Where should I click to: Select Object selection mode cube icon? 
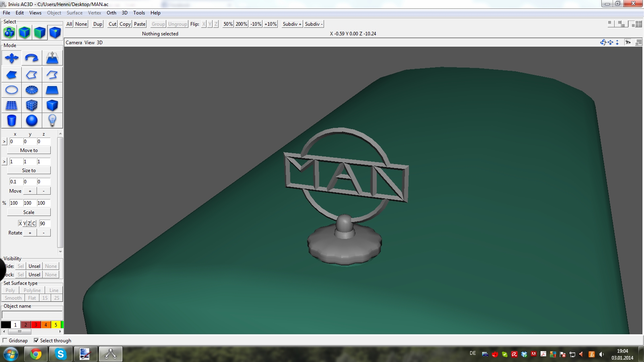tap(25, 33)
